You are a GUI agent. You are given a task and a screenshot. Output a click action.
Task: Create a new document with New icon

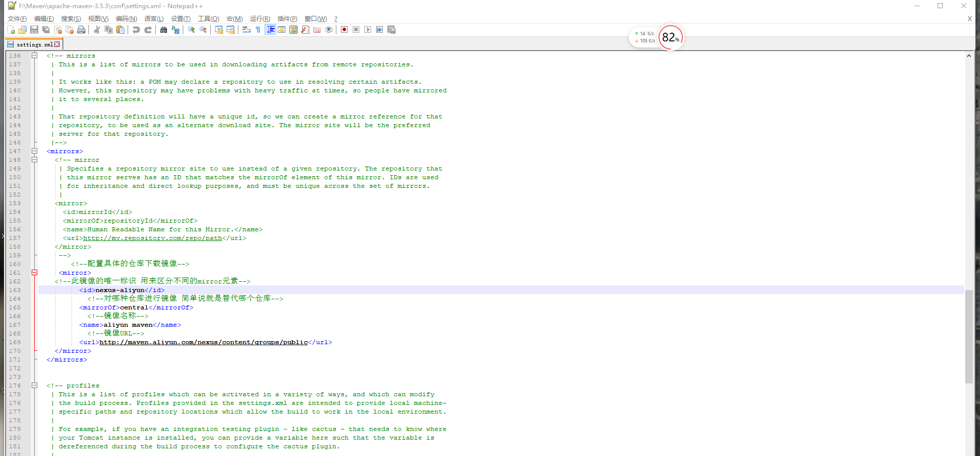click(x=11, y=30)
